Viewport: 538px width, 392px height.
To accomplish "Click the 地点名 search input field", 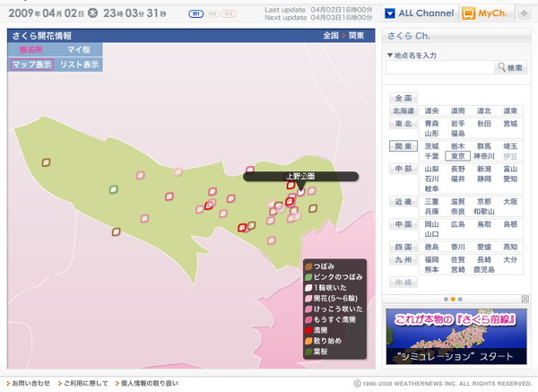I will coord(440,67).
